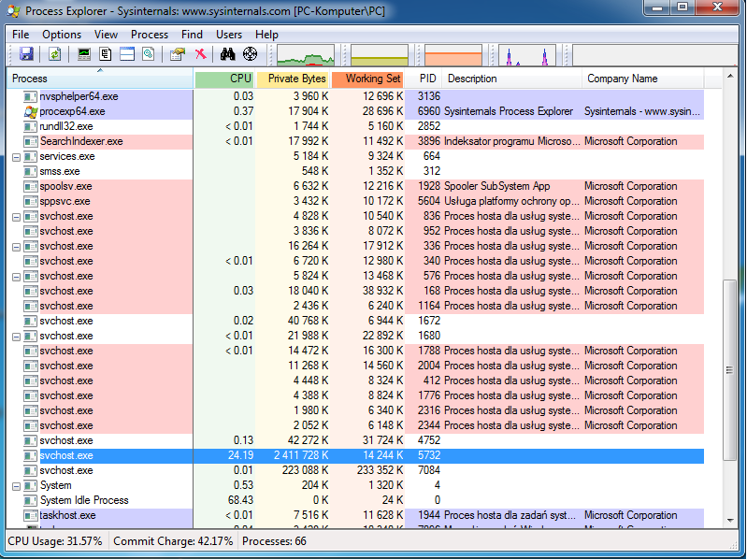Open the Find menu
This screenshot has height=560, width=747.
coord(192,35)
